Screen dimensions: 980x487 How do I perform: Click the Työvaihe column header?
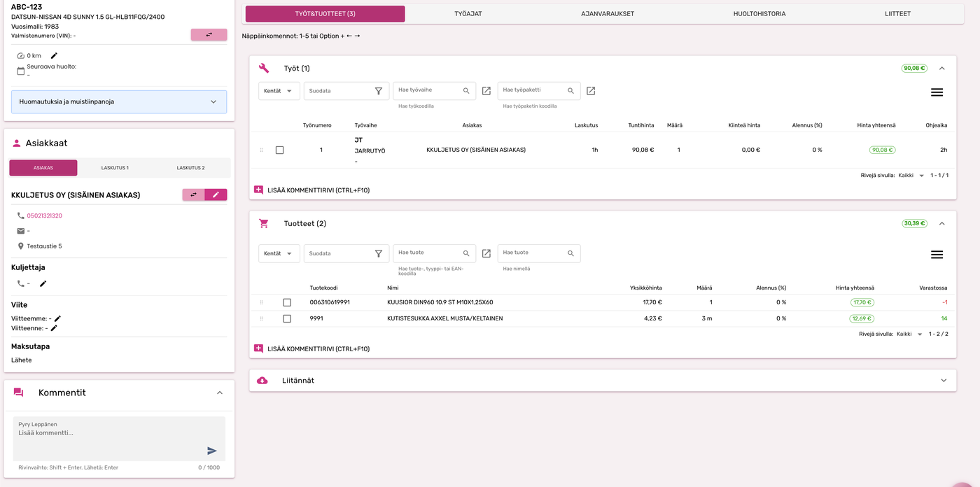pyautogui.click(x=366, y=125)
